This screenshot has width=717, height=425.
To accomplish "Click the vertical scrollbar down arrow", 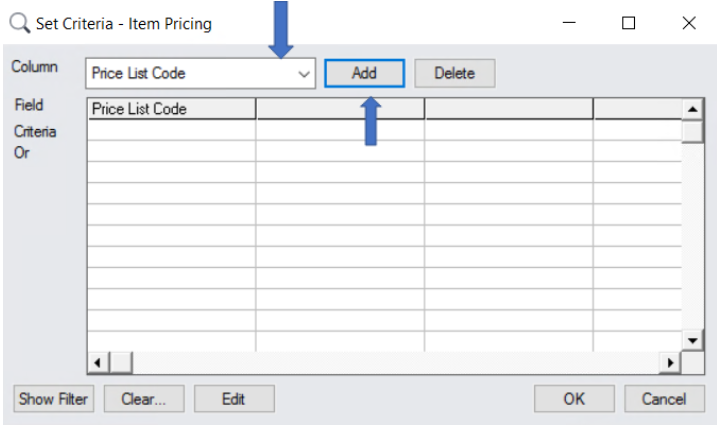I will point(692,341).
